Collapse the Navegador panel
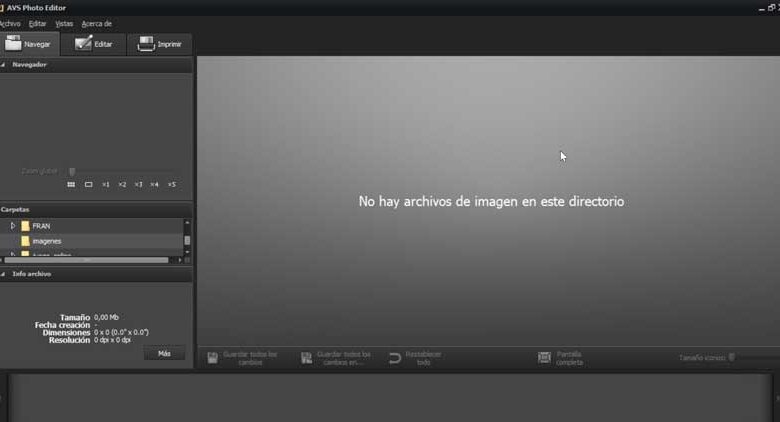 tap(3, 65)
